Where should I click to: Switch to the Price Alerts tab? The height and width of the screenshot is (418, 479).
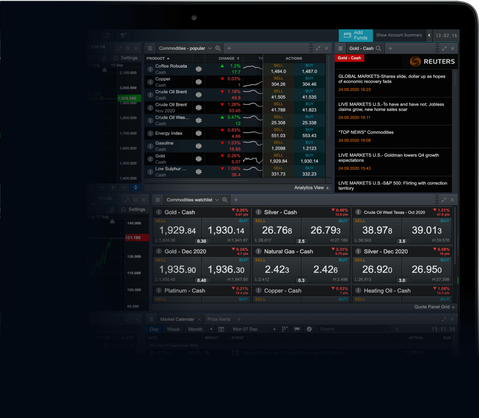click(x=219, y=319)
